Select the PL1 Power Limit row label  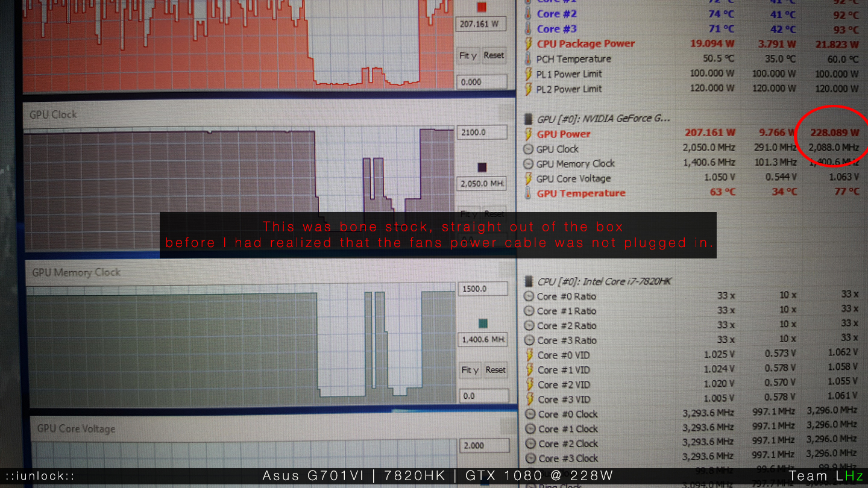[x=570, y=74]
